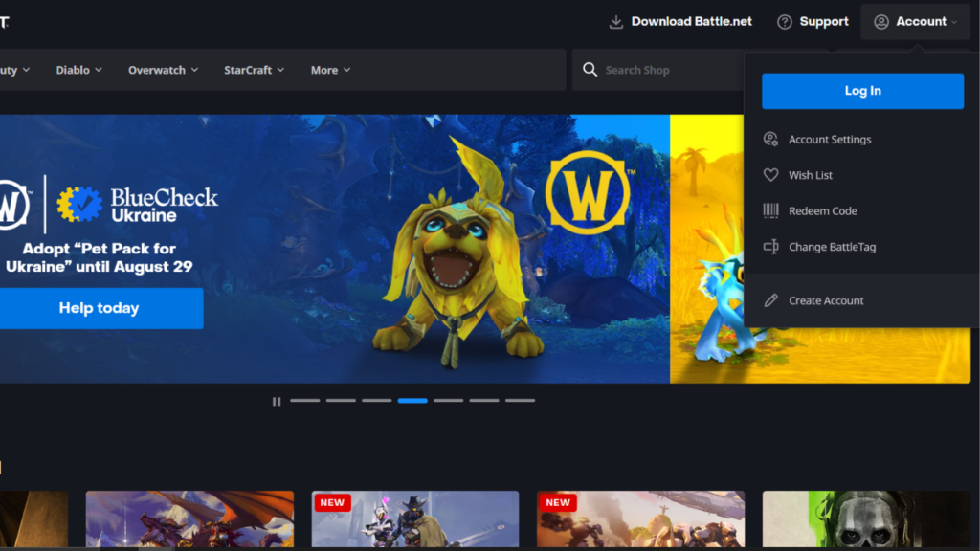Open the Download Battle.net link
Screen dimensions: 980x551
pos(680,22)
